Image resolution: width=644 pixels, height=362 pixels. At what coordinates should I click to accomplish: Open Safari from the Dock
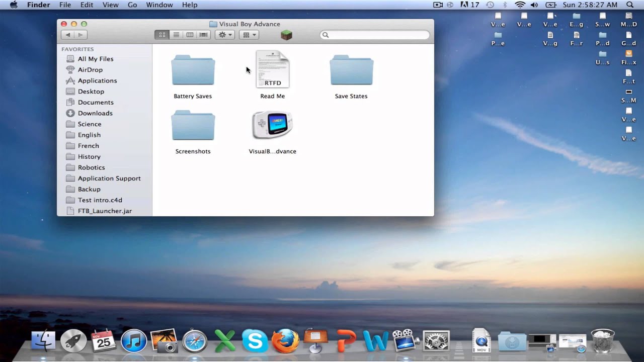pyautogui.click(x=195, y=341)
